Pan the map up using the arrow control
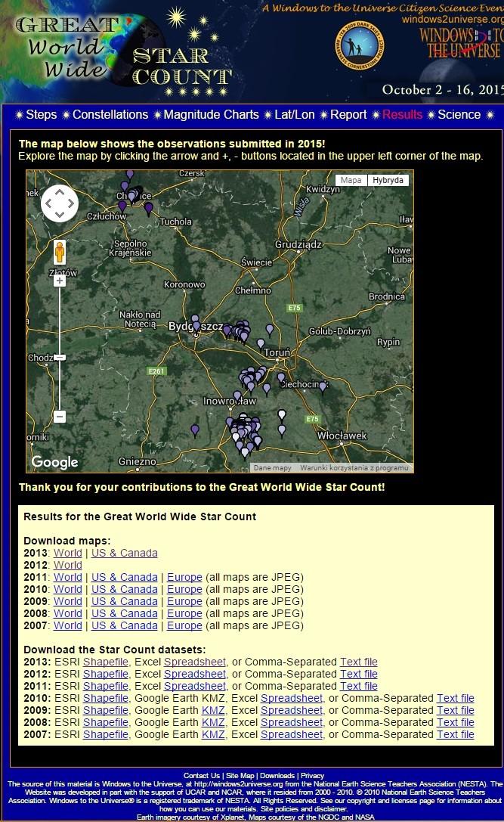504x822 pixels. pos(59,194)
